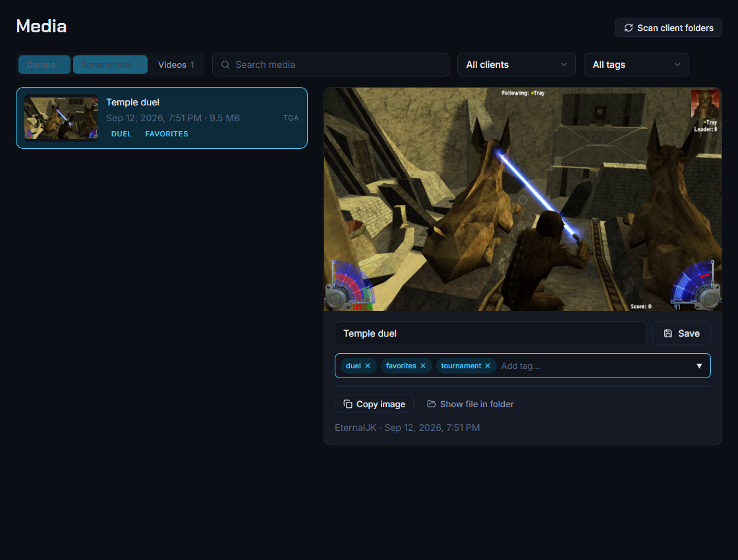Click the EternalJK date footer text

click(407, 428)
